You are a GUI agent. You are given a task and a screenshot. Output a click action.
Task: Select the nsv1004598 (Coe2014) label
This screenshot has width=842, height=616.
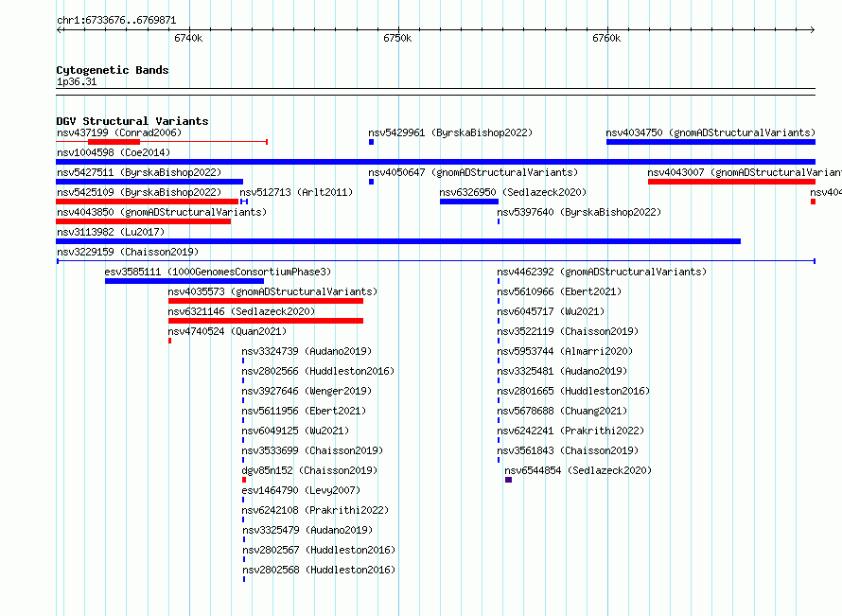tap(114, 152)
